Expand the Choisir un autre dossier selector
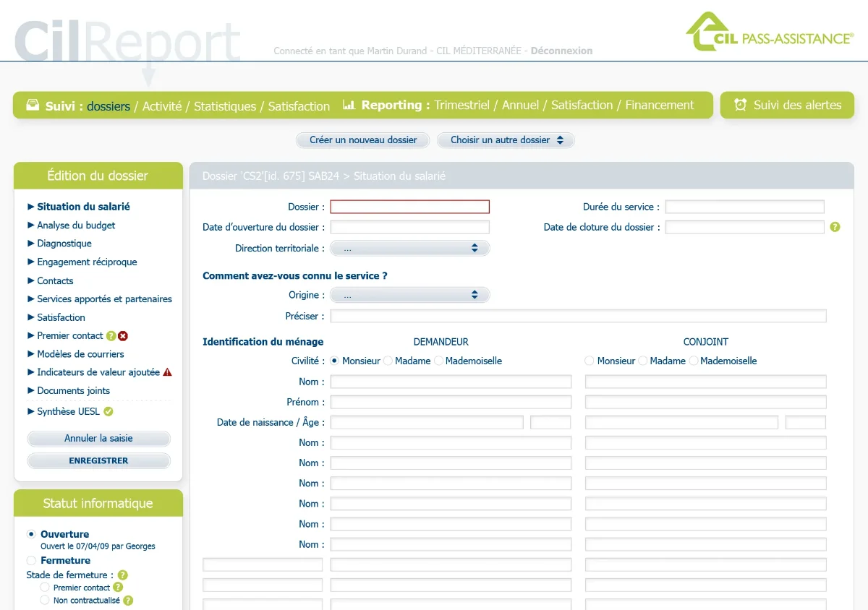Image resolution: width=868 pixels, height=610 pixels. pyautogui.click(x=506, y=140)
